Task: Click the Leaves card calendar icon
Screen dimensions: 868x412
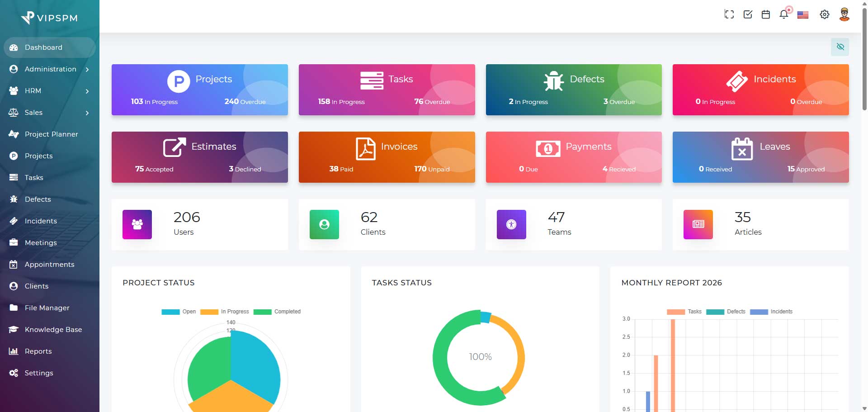Action: click(742, 148)
